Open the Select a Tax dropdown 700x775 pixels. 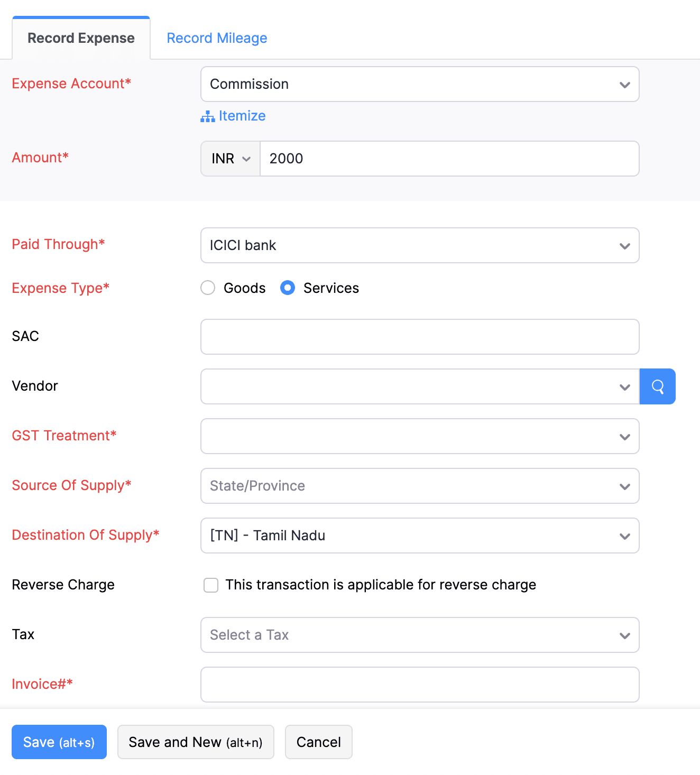[x=420, y=635]
